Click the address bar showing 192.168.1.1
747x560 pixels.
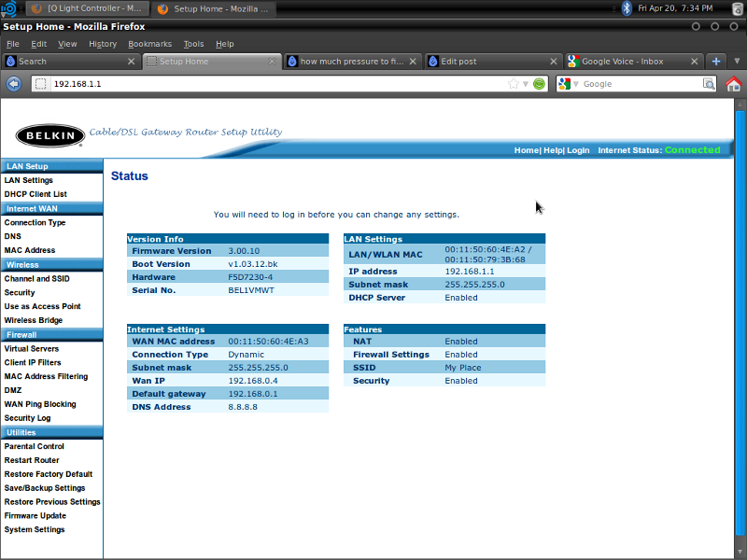271,84
